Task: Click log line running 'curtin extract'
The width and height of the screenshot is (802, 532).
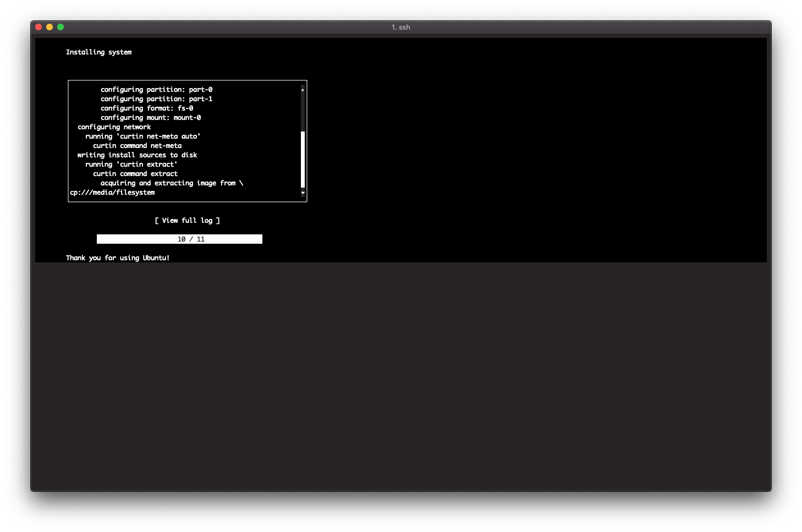Action: coord(131,164)
